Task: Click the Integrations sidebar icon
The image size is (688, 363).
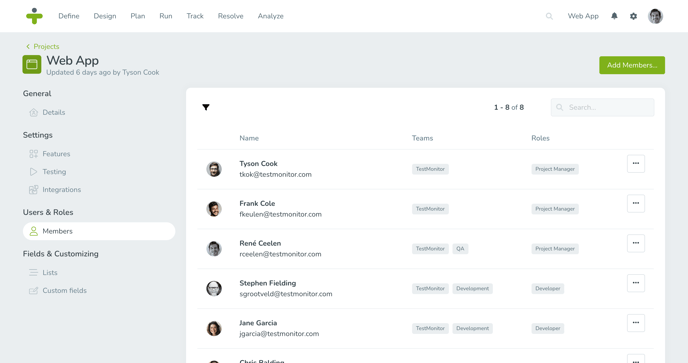Action: tap(33, 190)
